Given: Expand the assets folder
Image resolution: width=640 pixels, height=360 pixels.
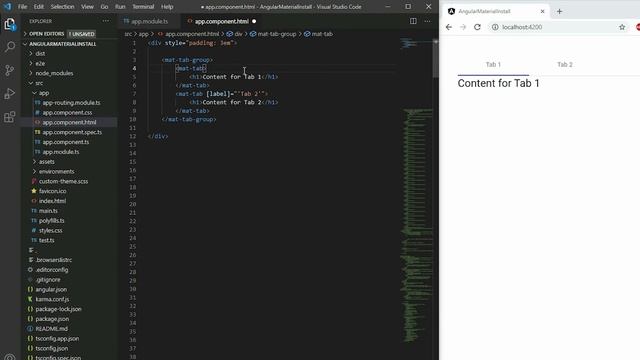Looking at the screenshot, I should click(47, 162).
